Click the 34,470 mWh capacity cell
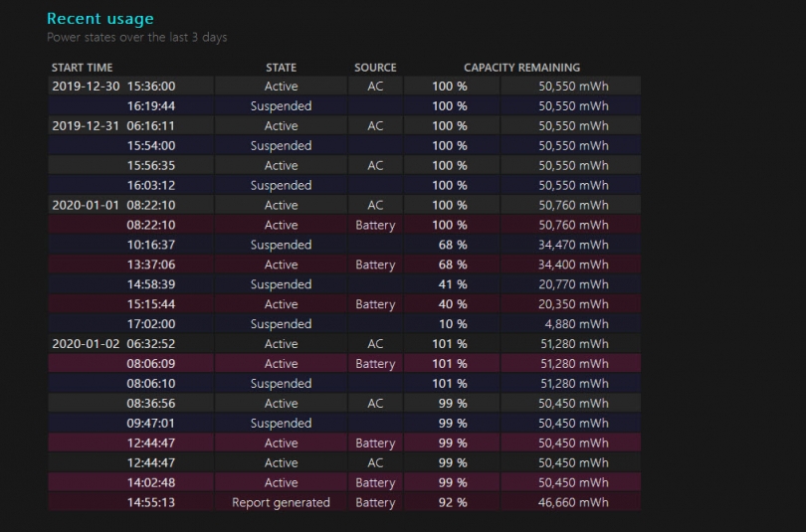806x532 pixels. click(x=573, y=245)
